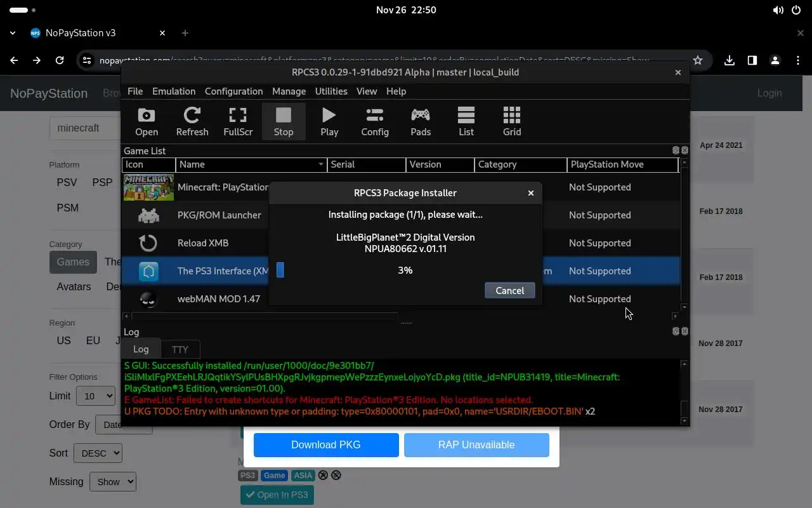The width and height of the screenshot is (812, 508).
Task: Open browser profile icon
Action: [775, 60]
